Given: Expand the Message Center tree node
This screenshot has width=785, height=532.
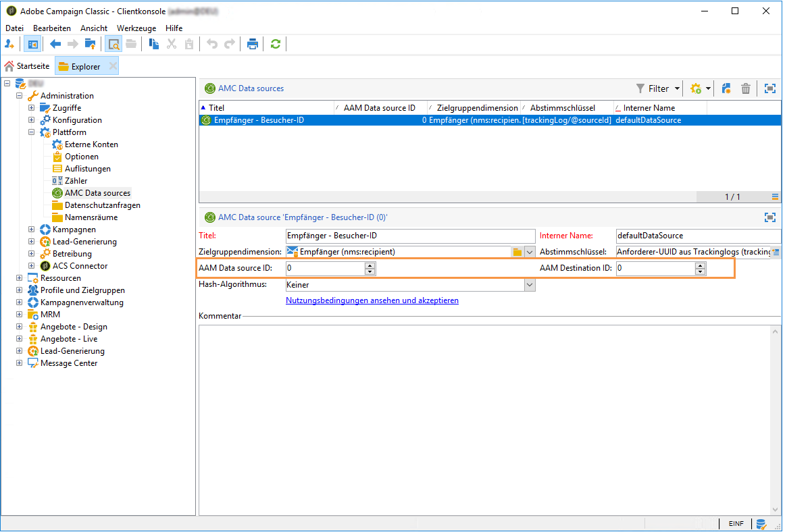Looking at the screenshot, I should [x=19, y=363].
